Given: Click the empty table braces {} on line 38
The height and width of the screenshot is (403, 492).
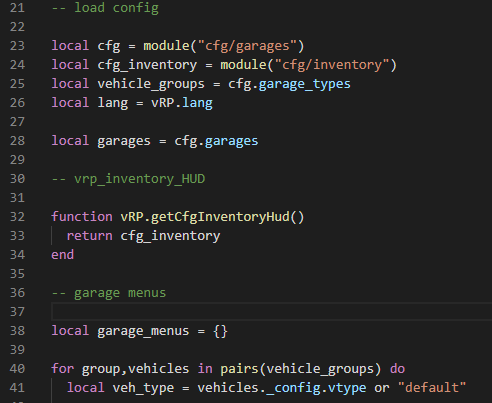Looking at the screenshot, I should click(x=220, y=331).
